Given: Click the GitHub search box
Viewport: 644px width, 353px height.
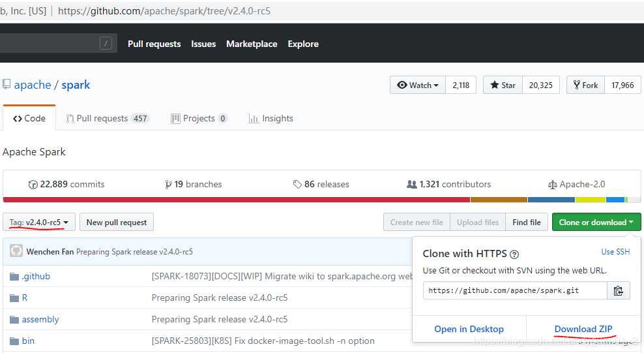Looking at the screenshot, I should pyautogui.click(x=58, y=42).
